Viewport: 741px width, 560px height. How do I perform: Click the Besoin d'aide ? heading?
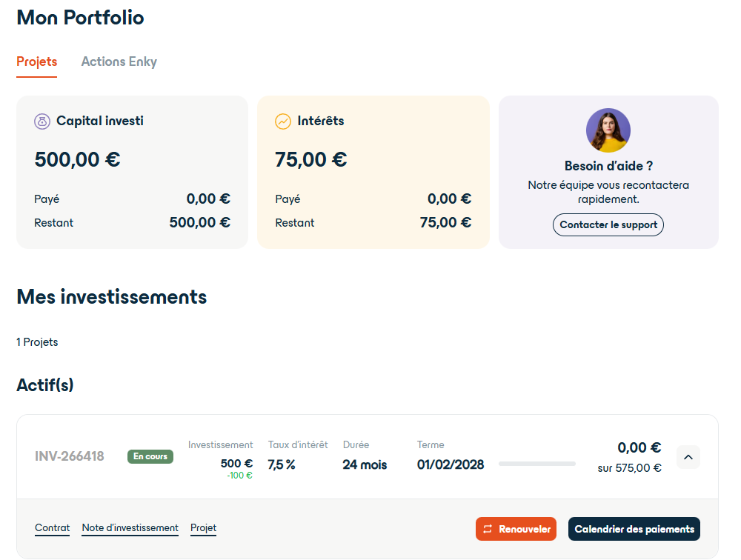tap(608, 166)
